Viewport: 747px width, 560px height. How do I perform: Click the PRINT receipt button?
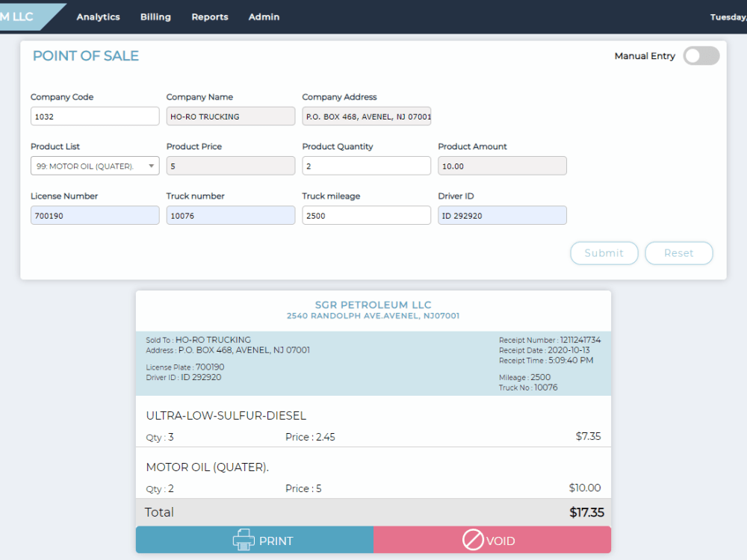click(255, 540)
